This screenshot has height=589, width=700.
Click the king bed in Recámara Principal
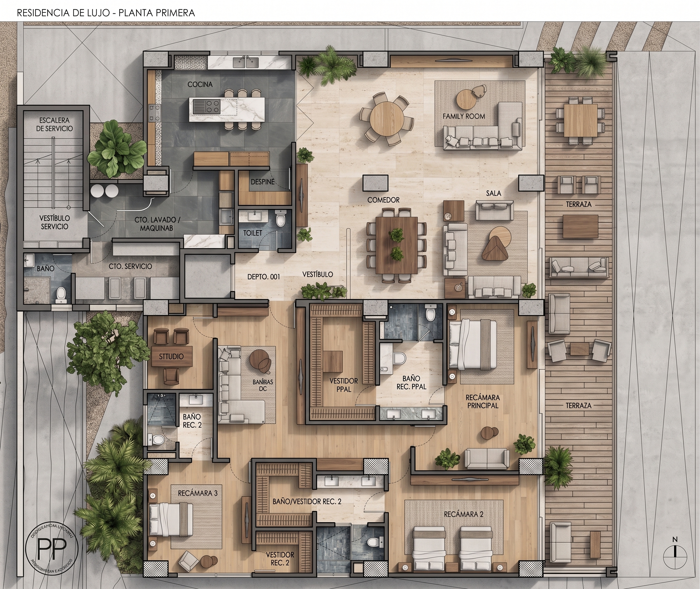click(472, 344)
